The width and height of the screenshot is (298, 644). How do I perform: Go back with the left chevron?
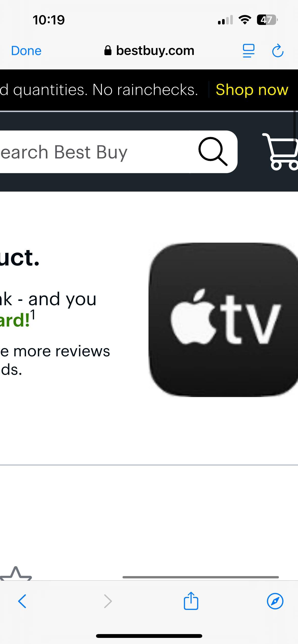22,601
